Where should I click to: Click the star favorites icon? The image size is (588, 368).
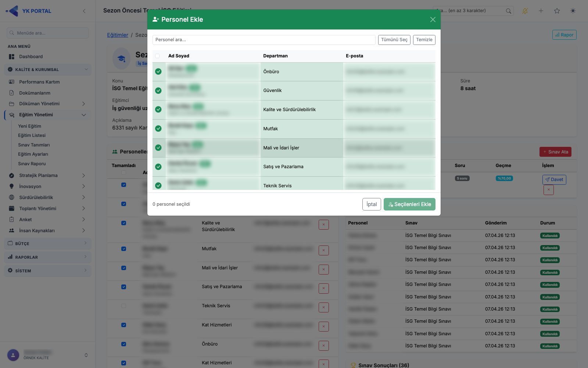click(x=557, y=11)
